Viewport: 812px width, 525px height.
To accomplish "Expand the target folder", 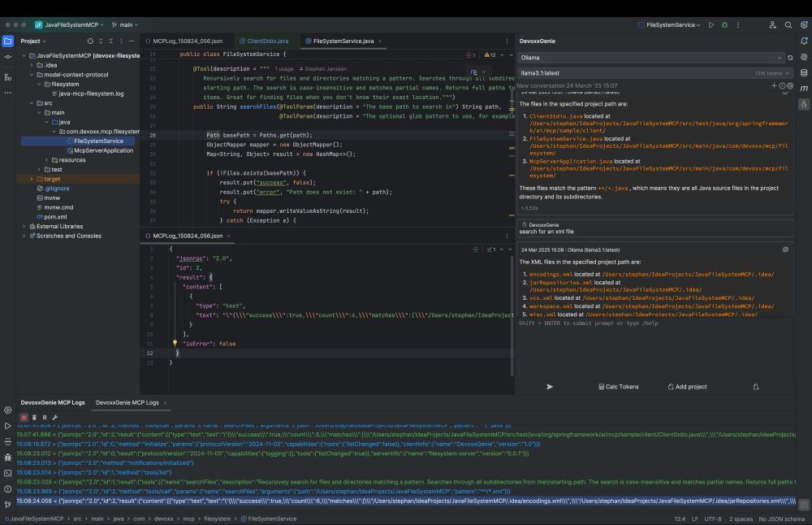I will click(x=32, y=179).
